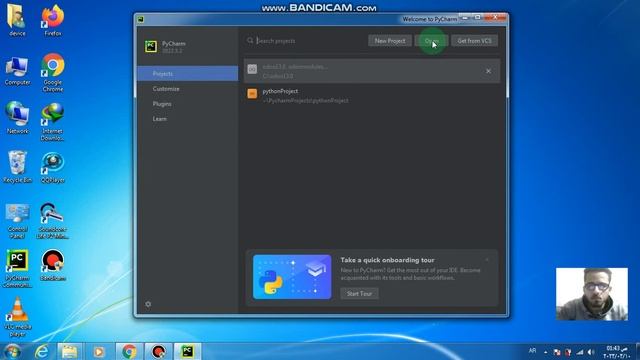Screen dimensions: 640x360
Task: Open the device folder on desktop
Action: (x=17, y=20)
